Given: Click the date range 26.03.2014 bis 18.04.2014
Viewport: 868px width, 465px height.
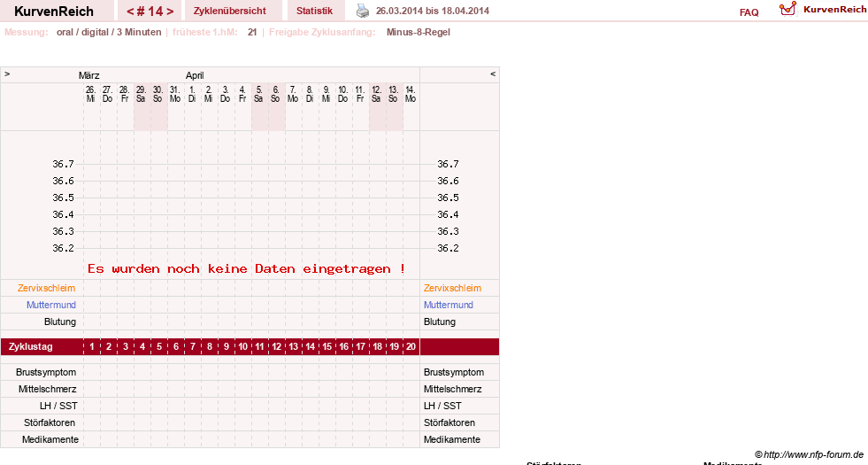Looking at the screenshot, I should point(433,11).
